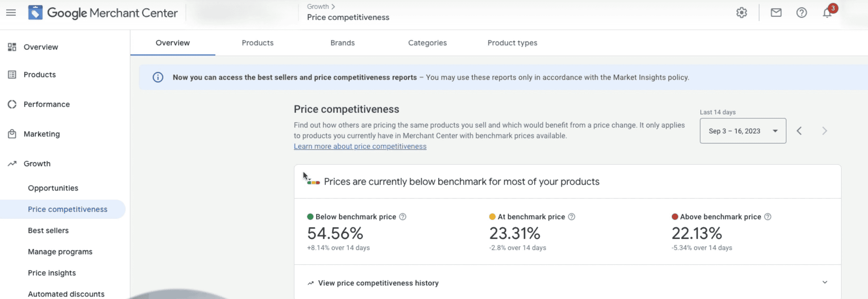Click the Growth breadcrumb link

(318, 6)
